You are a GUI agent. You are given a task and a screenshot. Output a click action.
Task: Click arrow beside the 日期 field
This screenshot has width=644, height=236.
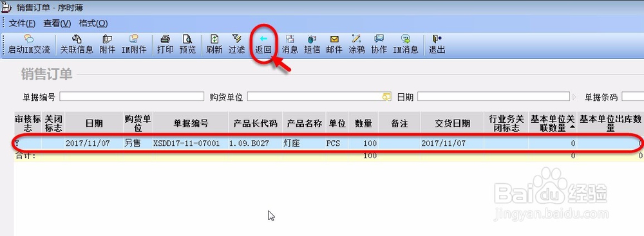(574, 97)
